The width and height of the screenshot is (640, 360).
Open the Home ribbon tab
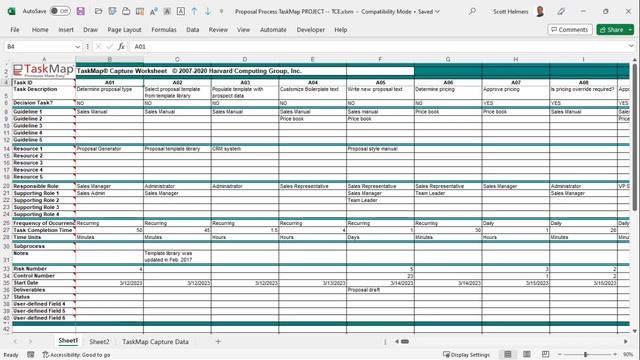pyautogui.click(x=40, y=30)
